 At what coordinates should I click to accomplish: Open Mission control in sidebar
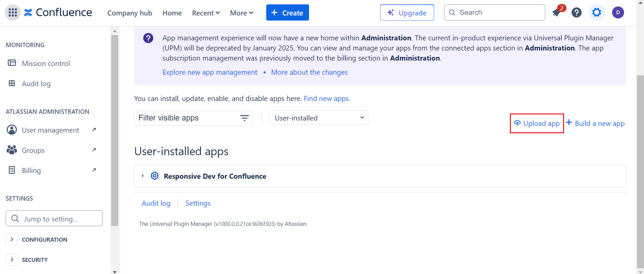(46, 63)
